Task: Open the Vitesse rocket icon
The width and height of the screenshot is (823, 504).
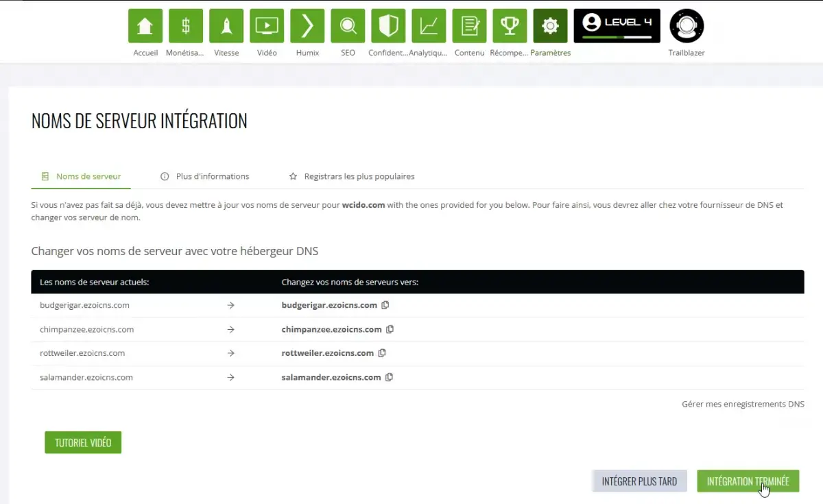Action: pyautogui.click(x=226, y=26)
